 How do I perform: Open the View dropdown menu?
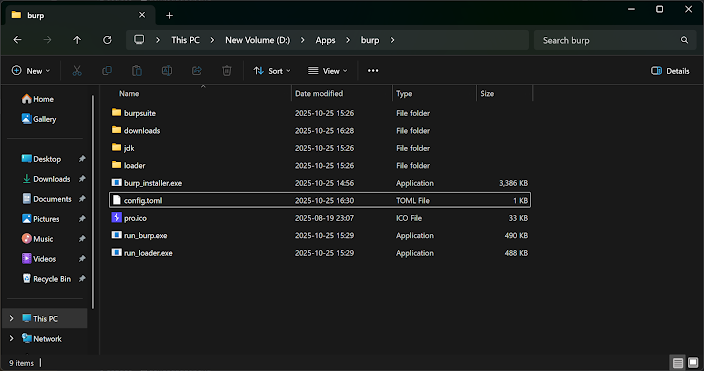pos(328,71)
